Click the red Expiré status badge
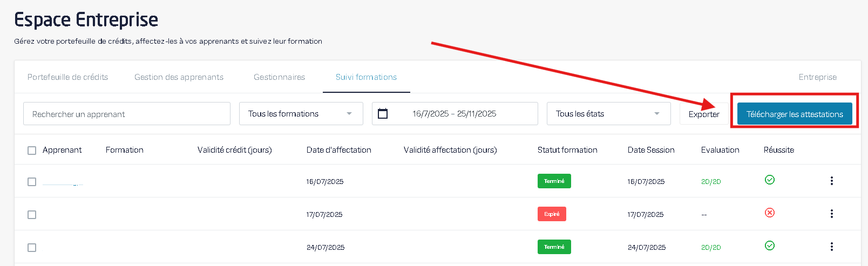 point(552,214)
